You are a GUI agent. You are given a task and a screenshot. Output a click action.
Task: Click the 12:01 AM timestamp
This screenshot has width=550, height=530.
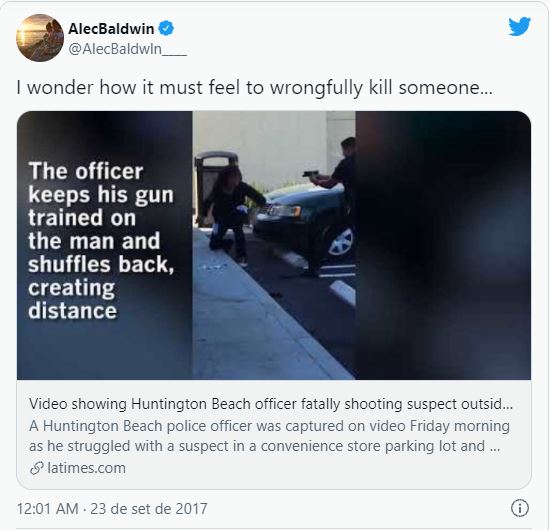point(48,509)
